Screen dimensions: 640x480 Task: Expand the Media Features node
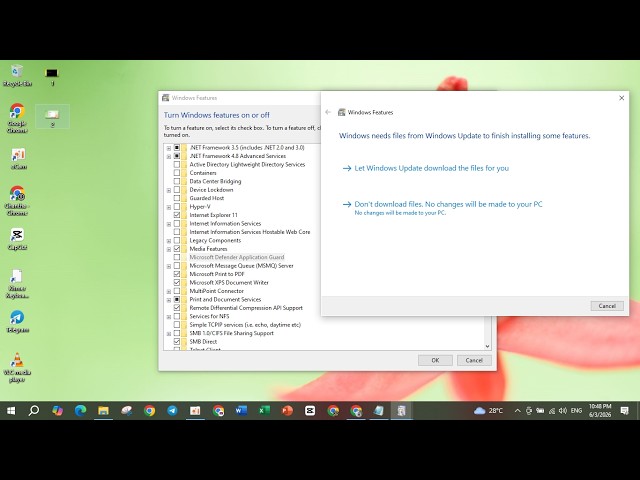coord(169,249)
